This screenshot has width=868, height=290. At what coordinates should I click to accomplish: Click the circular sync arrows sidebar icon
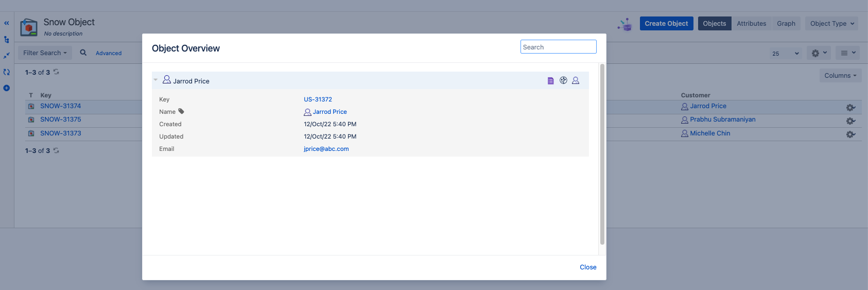pos(7,72)
